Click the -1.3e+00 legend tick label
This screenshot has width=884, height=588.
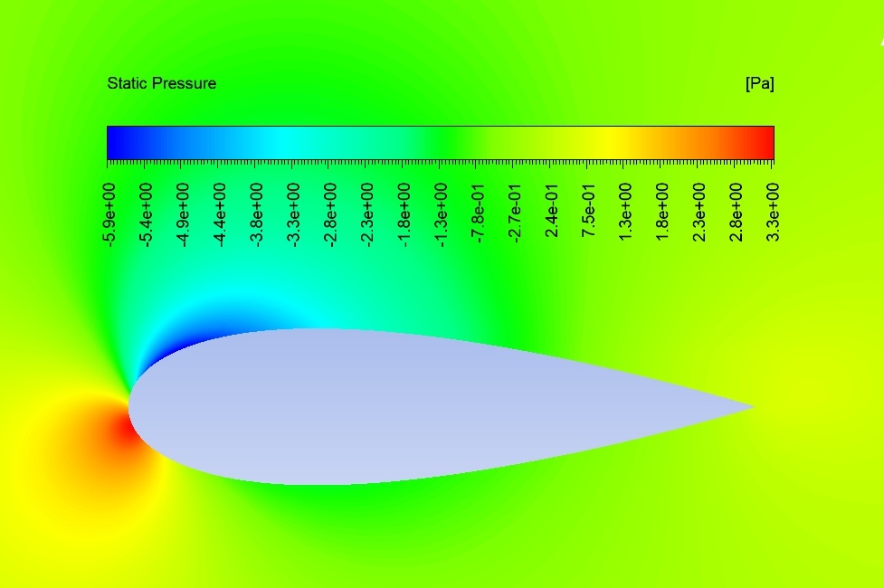441,211
